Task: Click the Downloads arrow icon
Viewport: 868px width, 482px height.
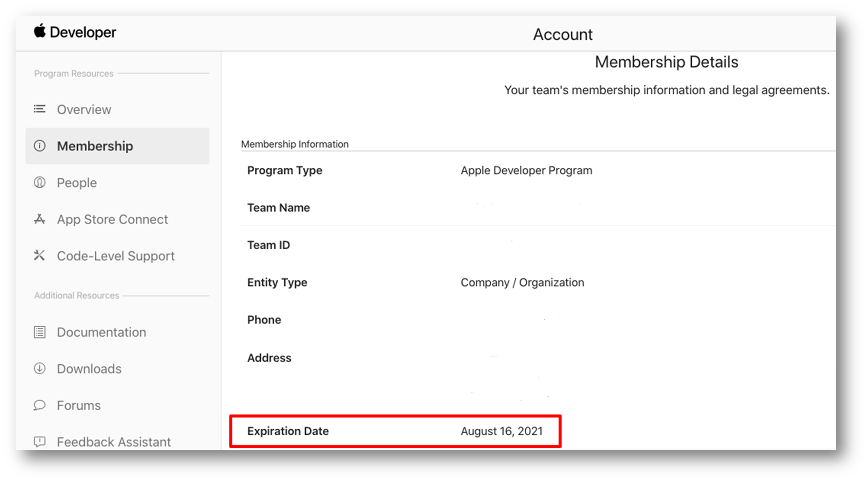Action: (x=40, y=369)
